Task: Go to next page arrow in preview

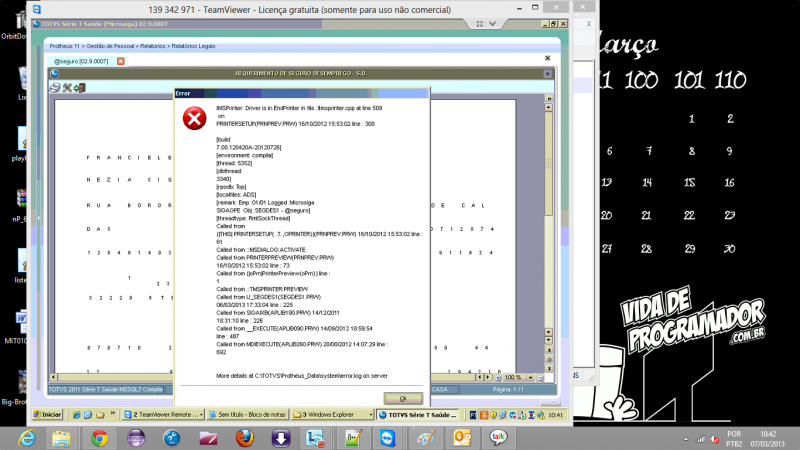Action: [x=487, y=378]
